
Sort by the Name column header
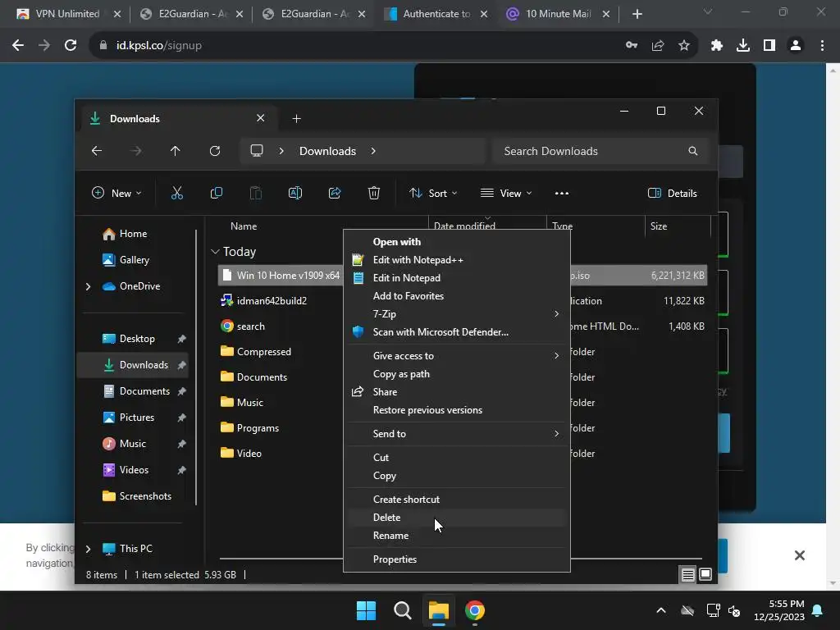tap(243, 226)
